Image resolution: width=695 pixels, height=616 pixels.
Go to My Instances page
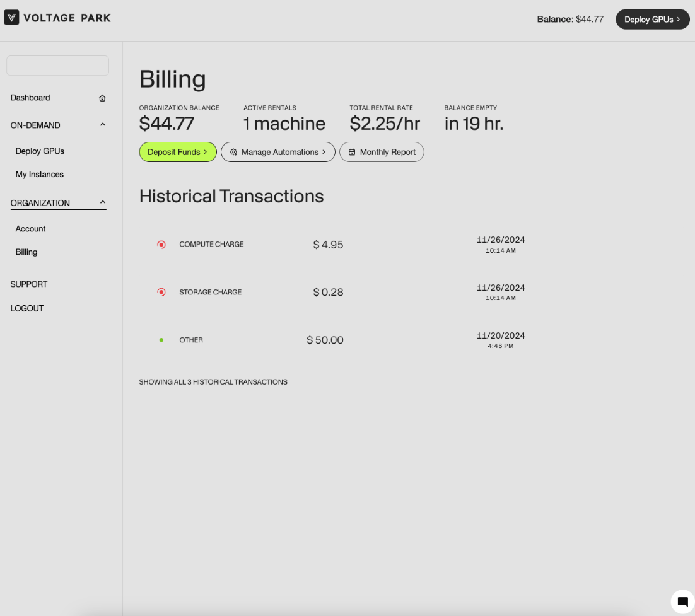pyautogui.click(x=39, y=175)
